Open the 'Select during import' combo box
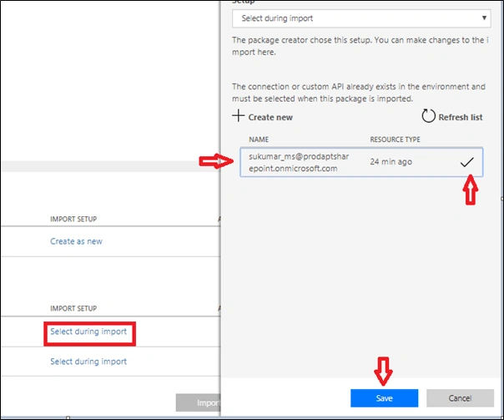The width and height of the screenshot is (504, 420). coord(361,18)
